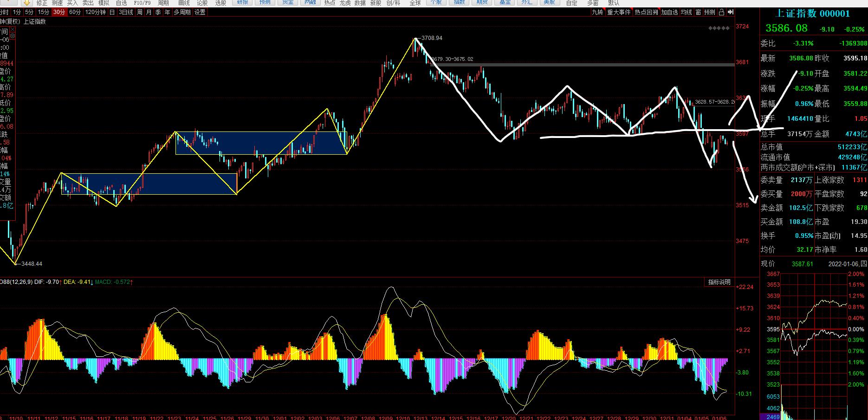Click the 九转 indicator button
The width and height of the screenshot is (868, 420).
click(x=597, y=13)
